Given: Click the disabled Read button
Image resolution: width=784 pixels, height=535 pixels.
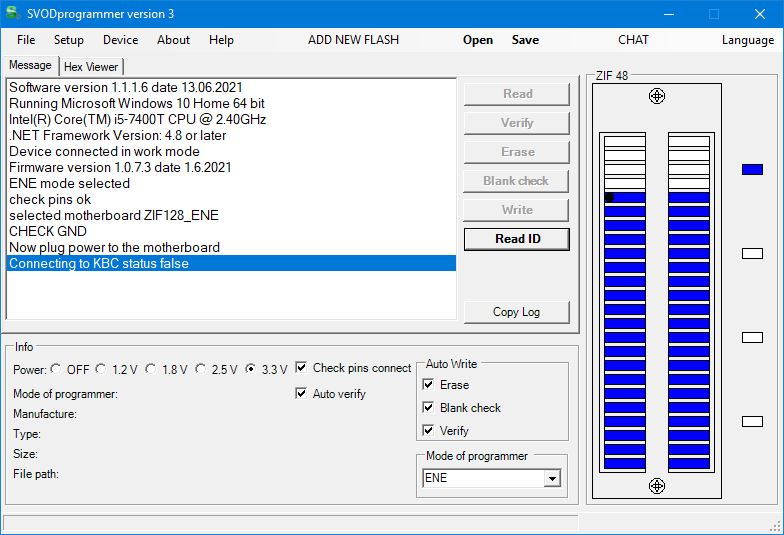Looking at the screenshot, I should 517,94.
